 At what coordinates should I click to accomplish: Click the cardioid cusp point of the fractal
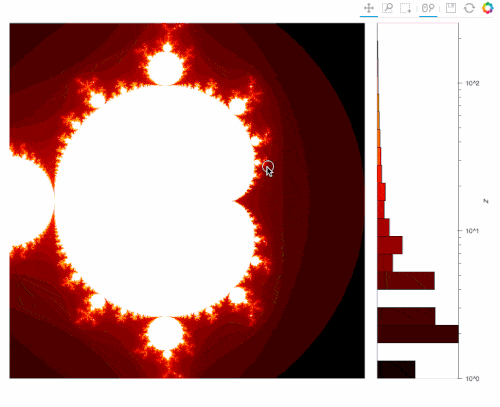coord(234,201)
